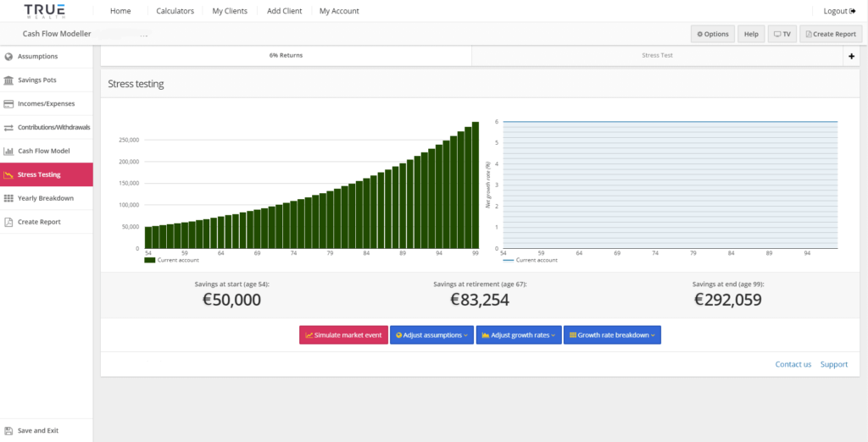Click the Logout arrow icon
The height and width of the screenshot is (442, 868).
(853, 11)
